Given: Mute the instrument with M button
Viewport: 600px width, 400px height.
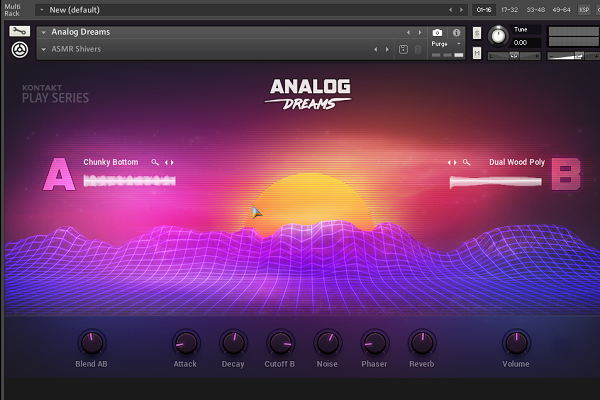Looking at the screenshot, I should [x=477, y=53].
